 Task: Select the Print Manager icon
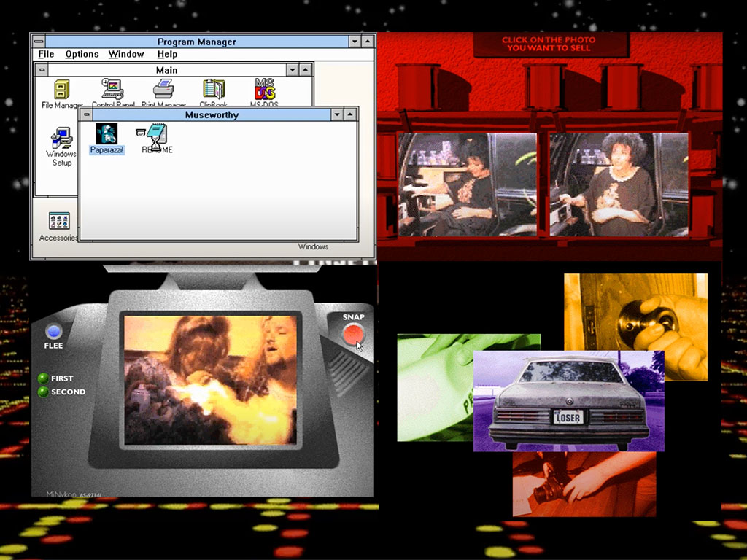pyautogui.click(x=163, y=90)
